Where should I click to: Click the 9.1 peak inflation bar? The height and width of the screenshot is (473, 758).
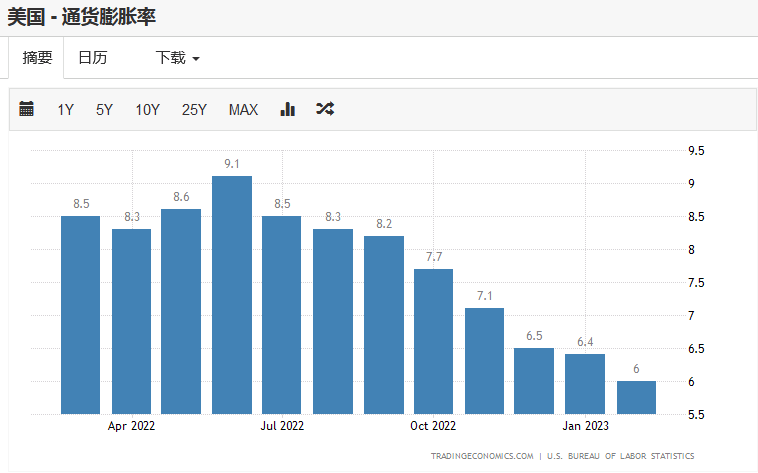(x=232, y=295)
